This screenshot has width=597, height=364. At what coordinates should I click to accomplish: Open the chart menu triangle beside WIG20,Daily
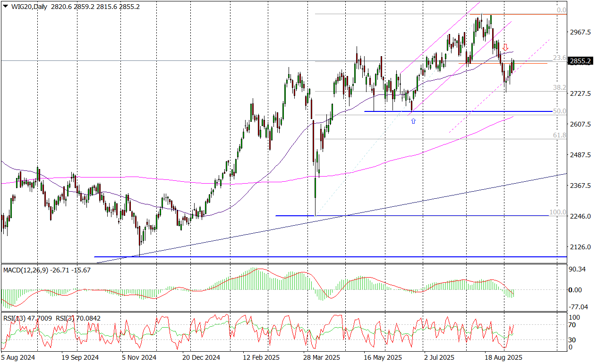(5, 7)
